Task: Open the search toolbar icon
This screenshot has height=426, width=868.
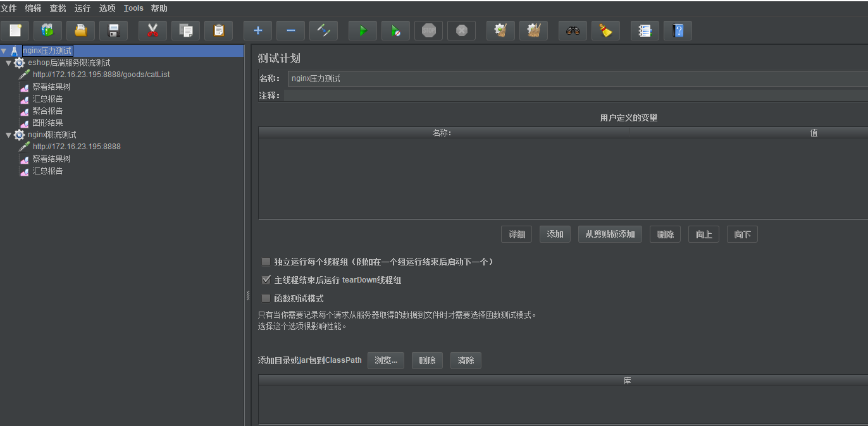Action: tap(572, 30)
